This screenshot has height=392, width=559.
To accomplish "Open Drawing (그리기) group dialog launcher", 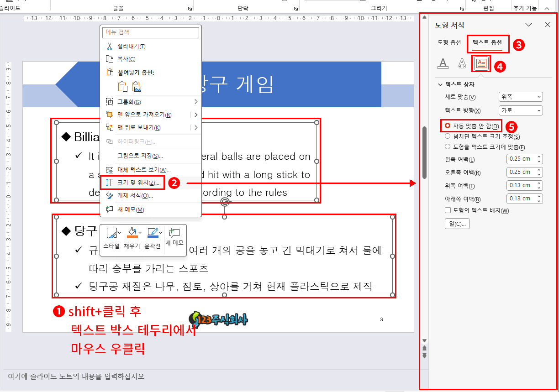I will coord(462,8).
